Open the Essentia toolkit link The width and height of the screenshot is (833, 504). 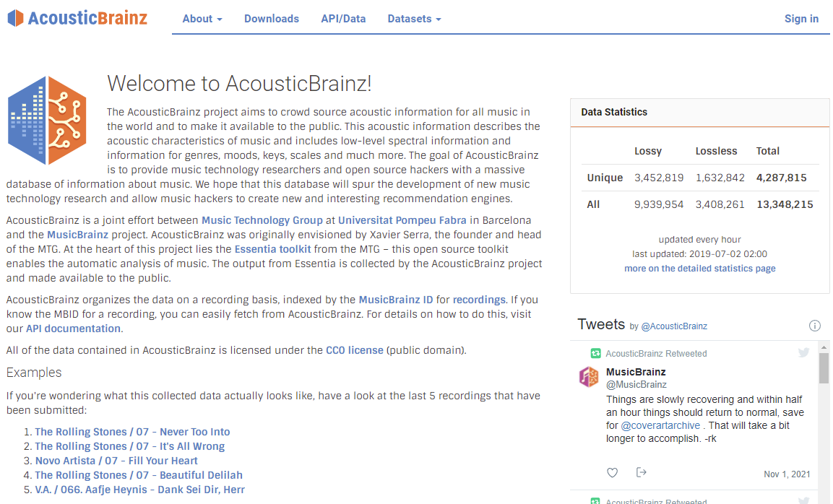tap(272, 249)
